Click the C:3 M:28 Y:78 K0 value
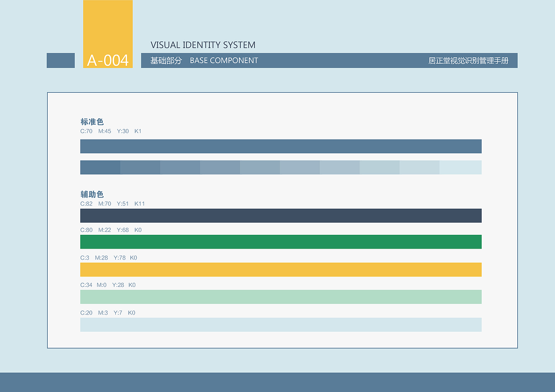Screen dimensions: 555x392 109,258
